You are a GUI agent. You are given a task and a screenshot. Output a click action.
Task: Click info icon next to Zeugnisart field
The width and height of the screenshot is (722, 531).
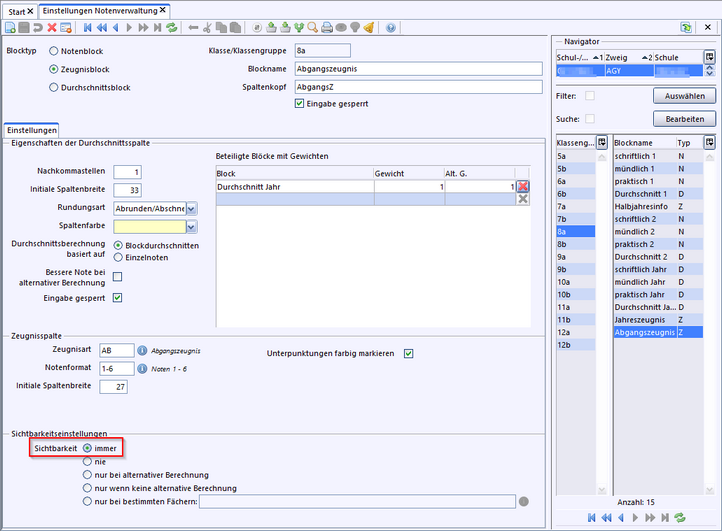[142, 350]
